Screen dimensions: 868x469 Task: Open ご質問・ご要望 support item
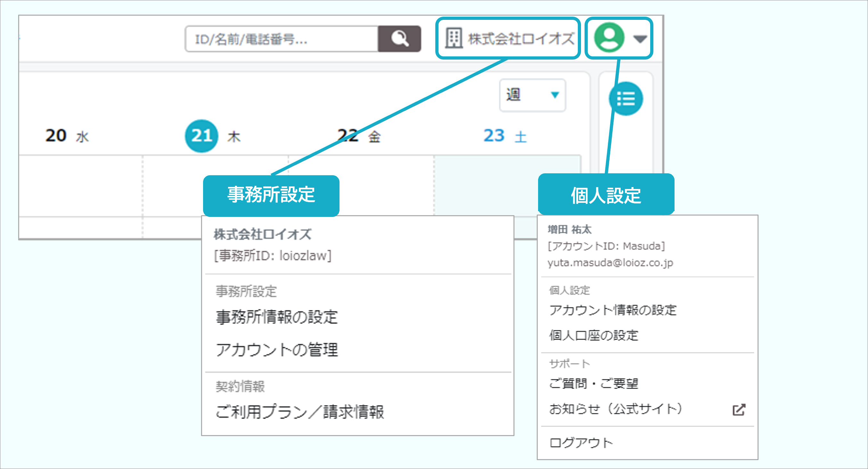pyautogui.click(x=594, y=383)
